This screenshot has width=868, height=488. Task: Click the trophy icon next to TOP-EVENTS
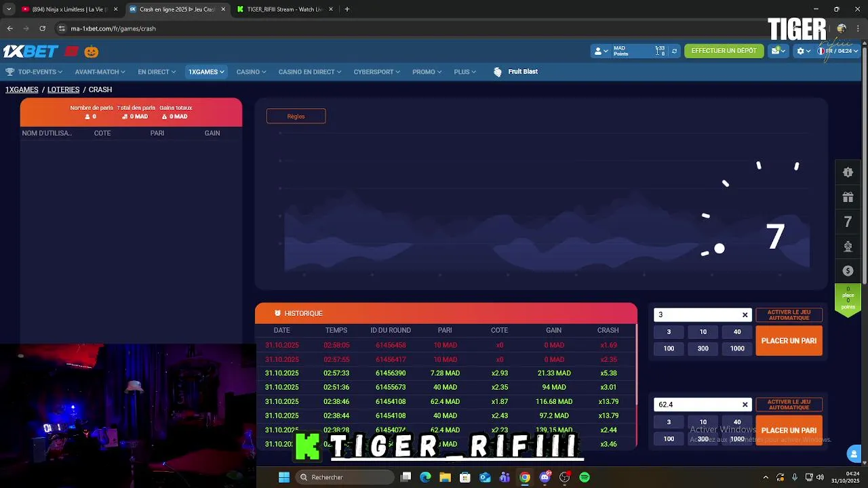[x=9, y=72]
